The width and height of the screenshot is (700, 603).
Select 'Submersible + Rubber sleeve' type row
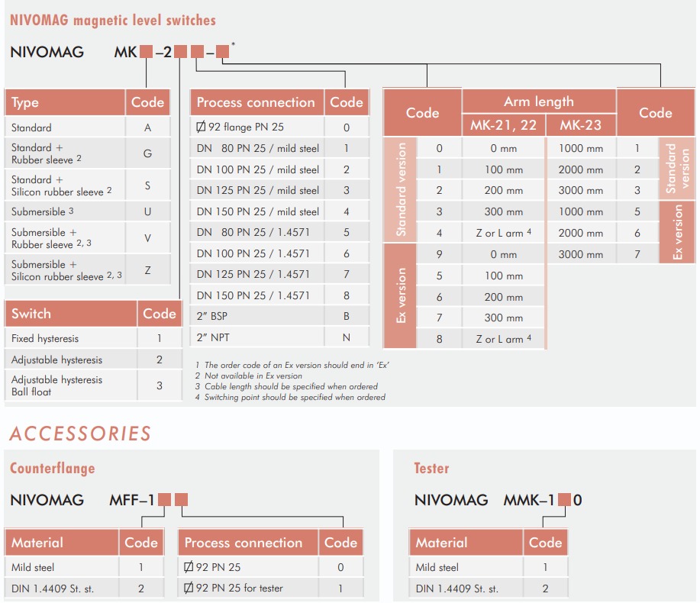(88, 238)
